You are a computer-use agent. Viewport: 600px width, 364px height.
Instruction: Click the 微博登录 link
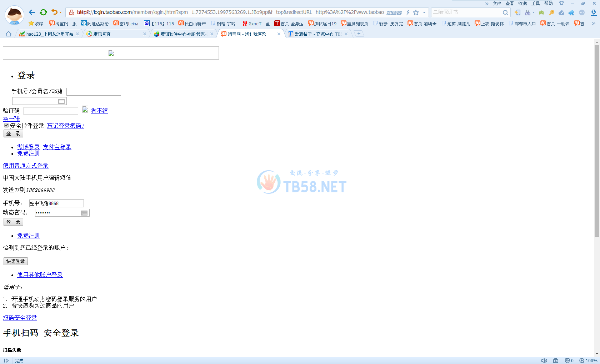click(29, 147)
